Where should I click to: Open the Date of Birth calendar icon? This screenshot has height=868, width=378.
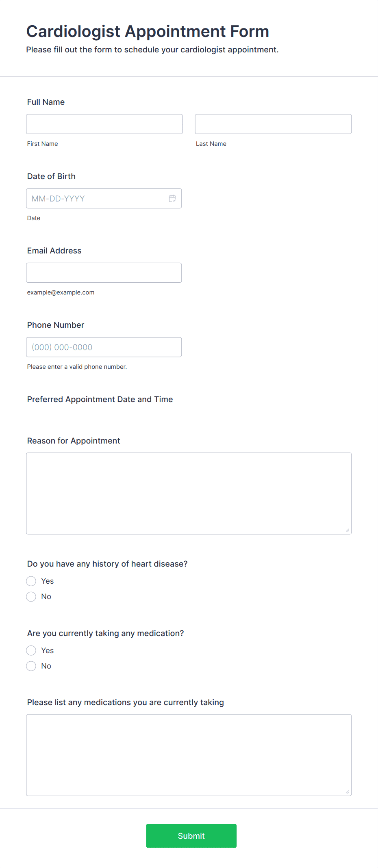coord(172,199)
